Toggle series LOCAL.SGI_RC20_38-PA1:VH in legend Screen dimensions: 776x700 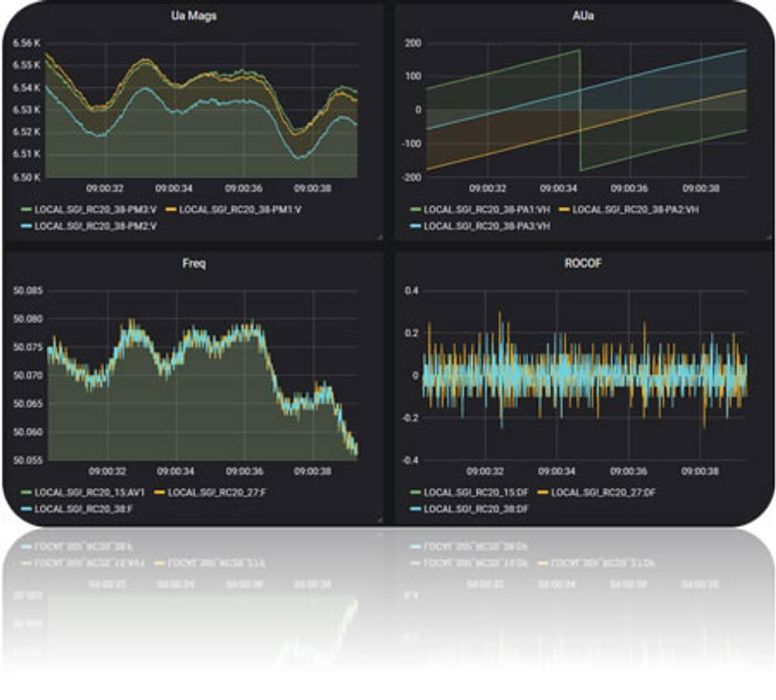pyautogui.click(x=487, y=210)
